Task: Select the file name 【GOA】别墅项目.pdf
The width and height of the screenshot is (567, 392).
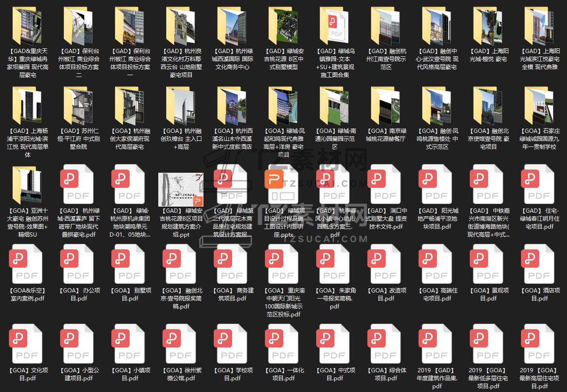Action: tap(130, 294)
